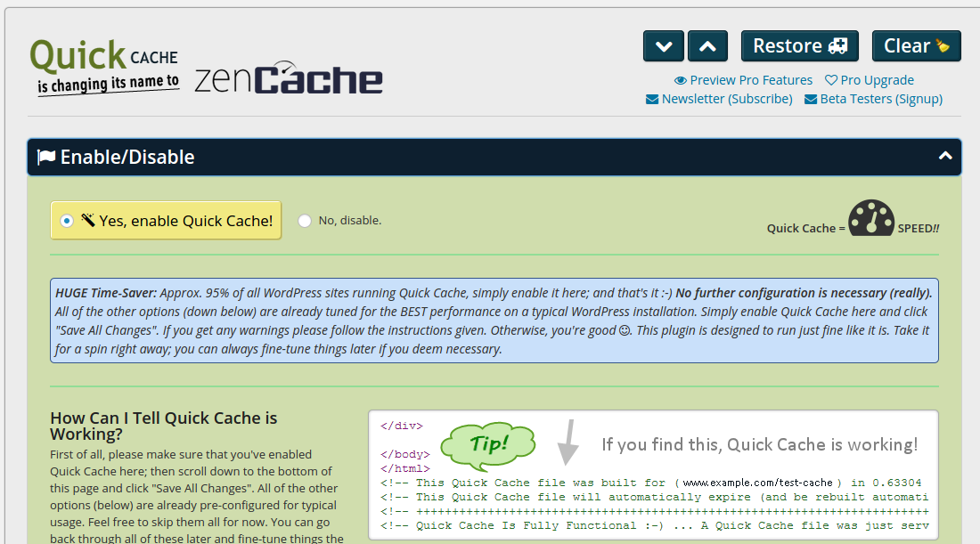
Task: Open the Newsletter (Subscribe) link
Action: (727, 99)
